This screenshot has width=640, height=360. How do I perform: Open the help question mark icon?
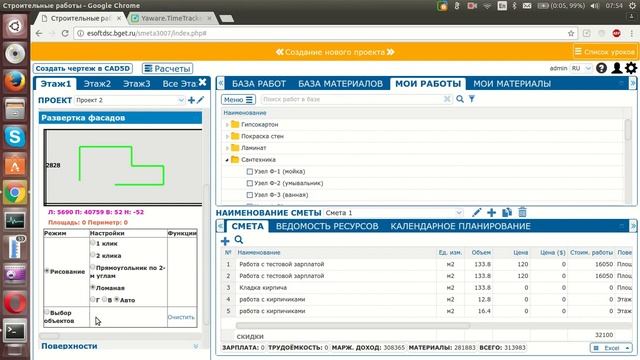pyautogui.click(x=601, y=68)
